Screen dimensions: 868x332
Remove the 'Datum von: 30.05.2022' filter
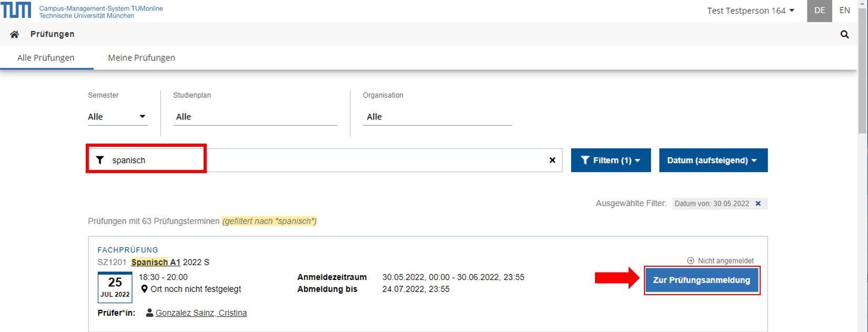pos(758,204)
